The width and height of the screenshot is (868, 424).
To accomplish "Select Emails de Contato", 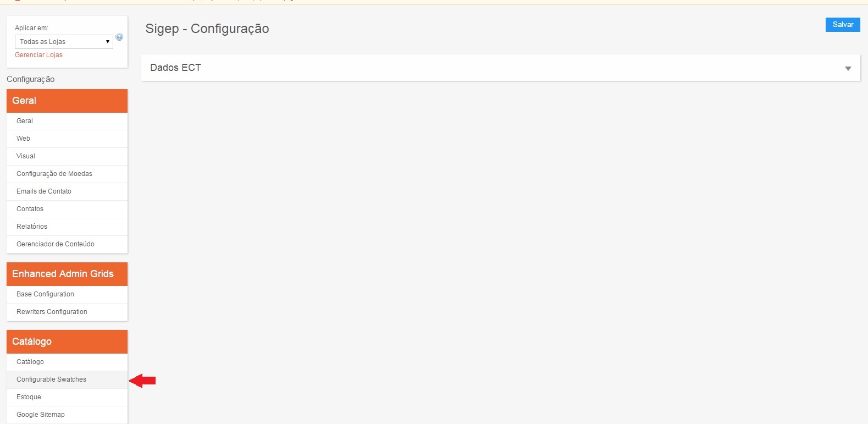I will pyautogui.click(x=67, y=191).
